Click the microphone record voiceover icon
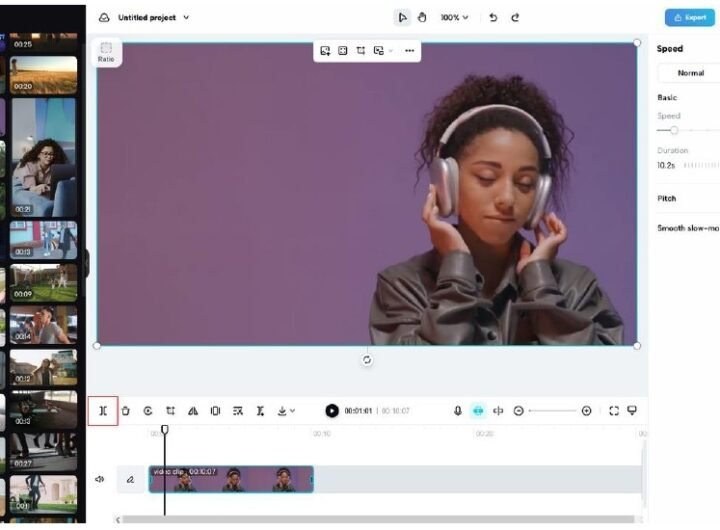The width and height of the screenshot is (720, 530). click(x=458, y=411)
